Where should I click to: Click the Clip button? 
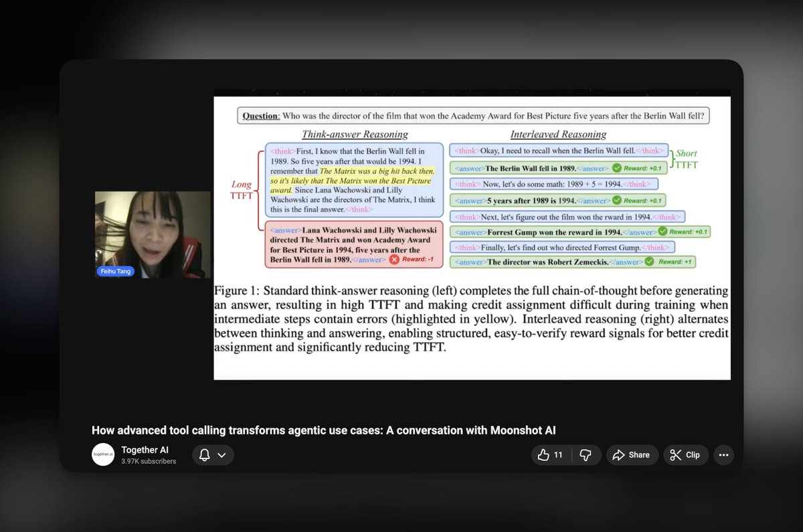tap(685, 455)
